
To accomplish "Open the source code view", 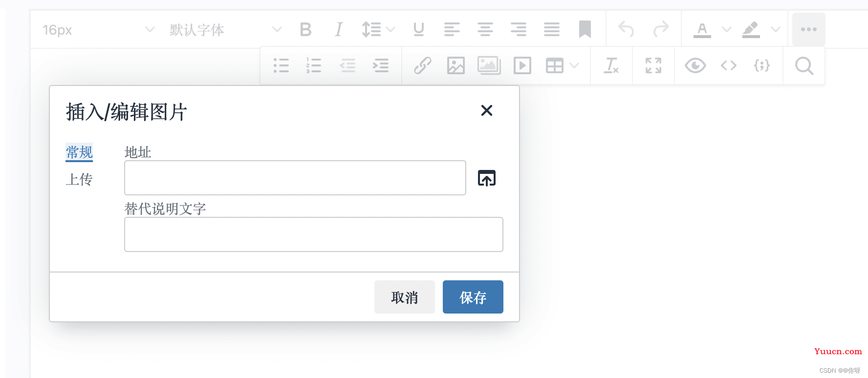I will pyautogui.click(x=729, y=65).
